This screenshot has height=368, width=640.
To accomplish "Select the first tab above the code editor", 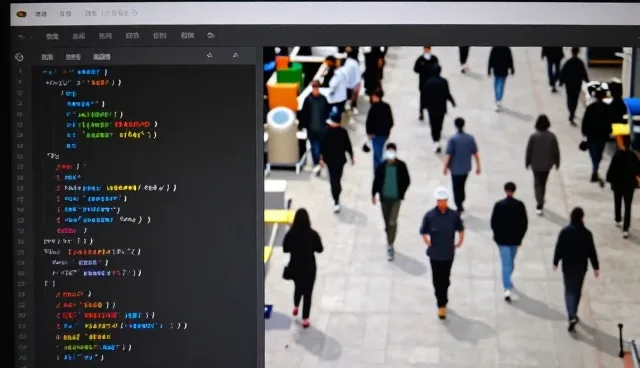I will point(47,57).
